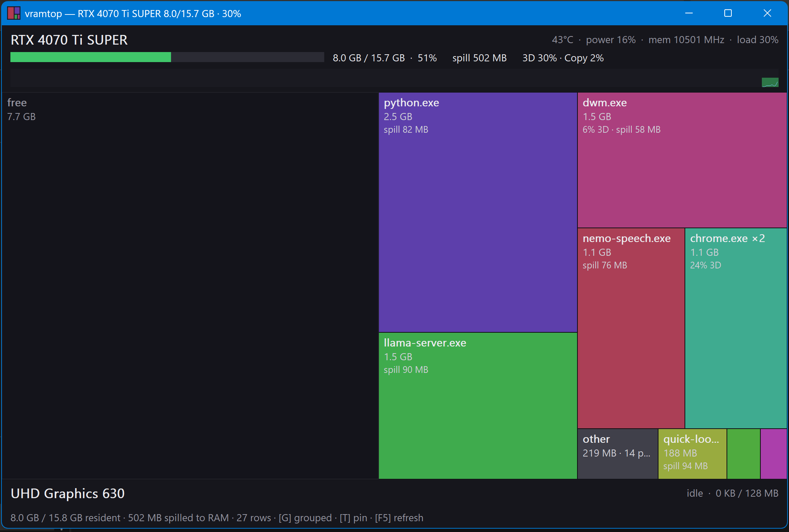The image size is (789, 532).
Task: Click the small green history sparkline graph
Action: pos(770,82)
